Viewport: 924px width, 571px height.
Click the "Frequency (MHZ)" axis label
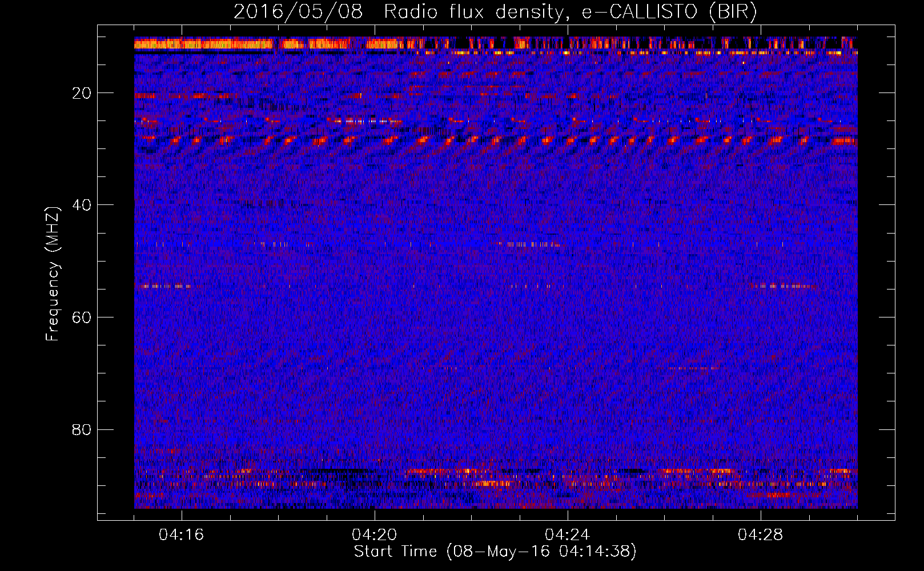coord(53,274)
